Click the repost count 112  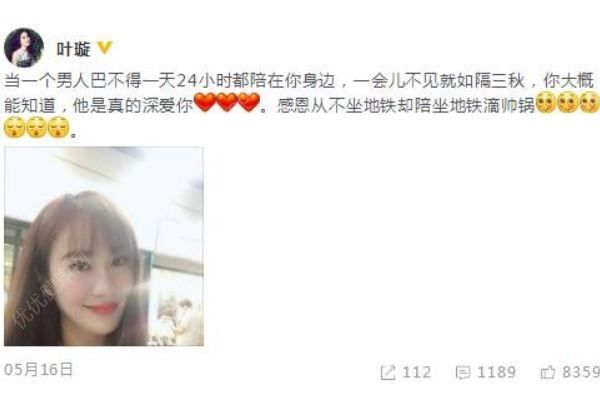coord(417,372)
